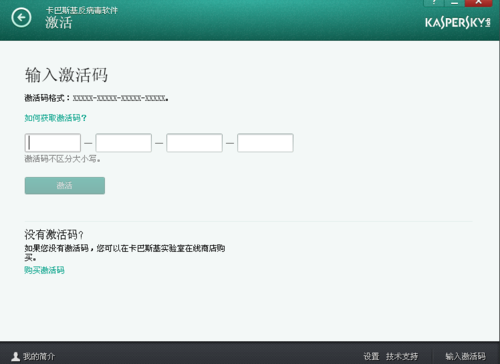500x364 pixels.
Task: Click the 没有激活码? heading
Action: pos(54,235)
